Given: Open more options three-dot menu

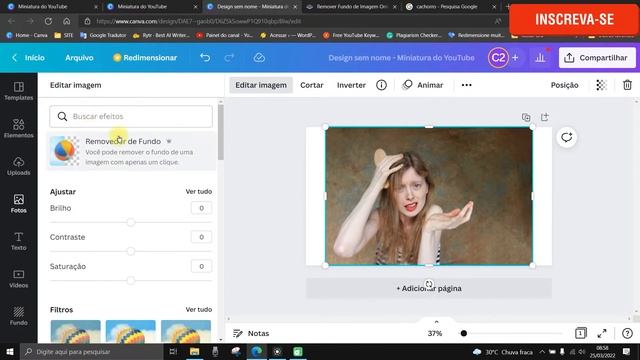Looking at the screenshot, I should 466,85.
